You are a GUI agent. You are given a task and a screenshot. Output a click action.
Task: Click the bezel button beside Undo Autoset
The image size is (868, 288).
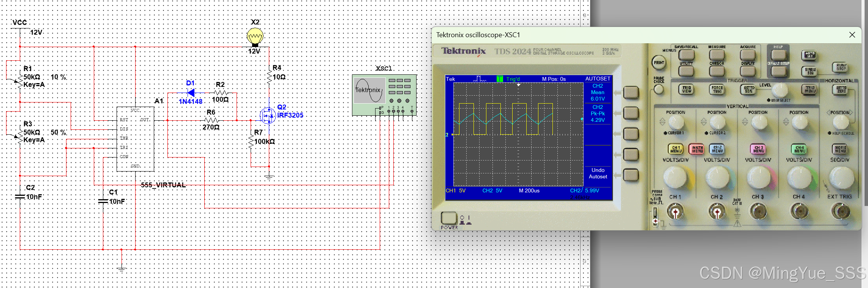631,175
